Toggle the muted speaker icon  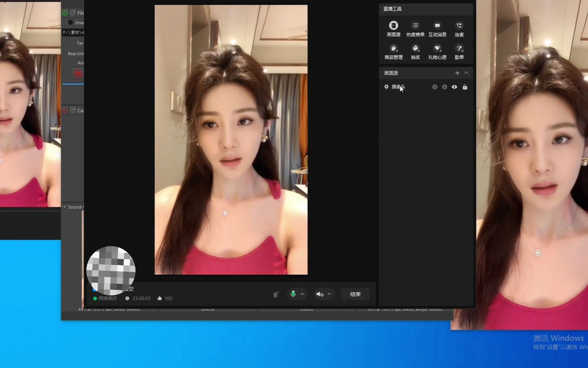point(320,294)
